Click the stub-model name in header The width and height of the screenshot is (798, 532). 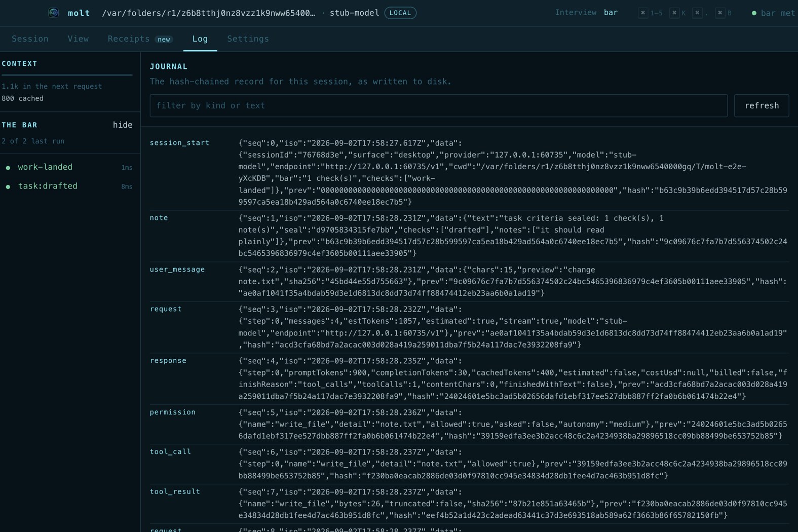tap(354, 13)
